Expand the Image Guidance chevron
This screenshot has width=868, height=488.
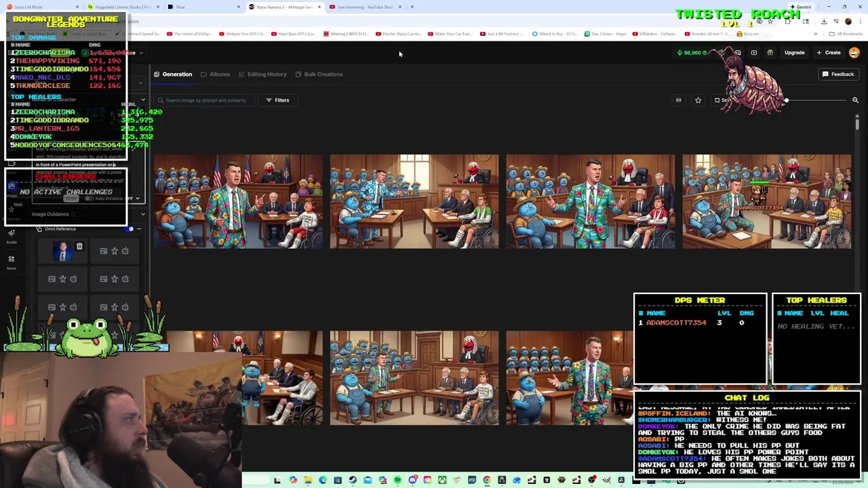(x=142, y=214)
